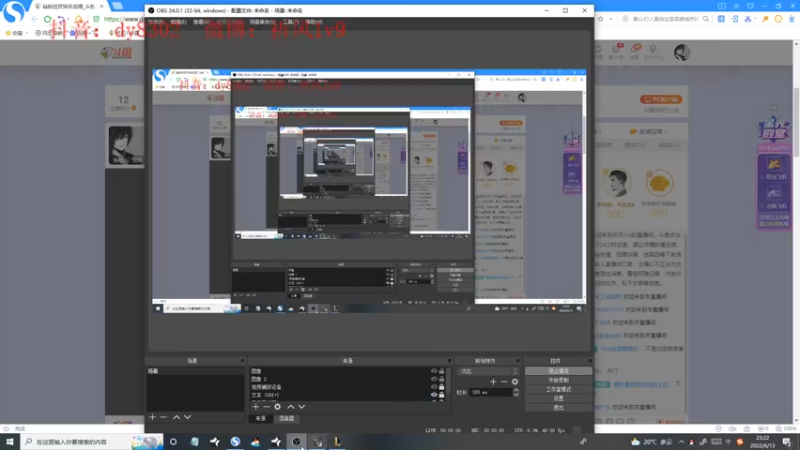Move the selected source up in list
Viewport: 800px width, 450px height.
290,407
